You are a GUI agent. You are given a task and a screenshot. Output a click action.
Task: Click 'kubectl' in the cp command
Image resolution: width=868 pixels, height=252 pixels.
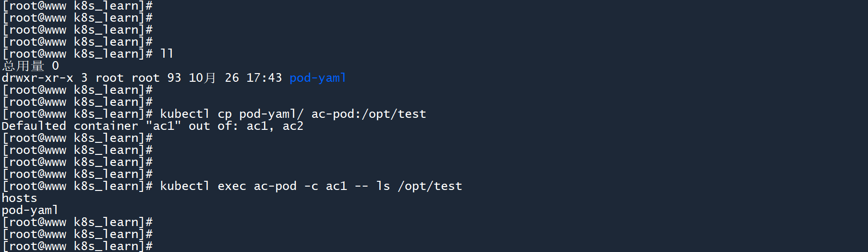[185, 114]
